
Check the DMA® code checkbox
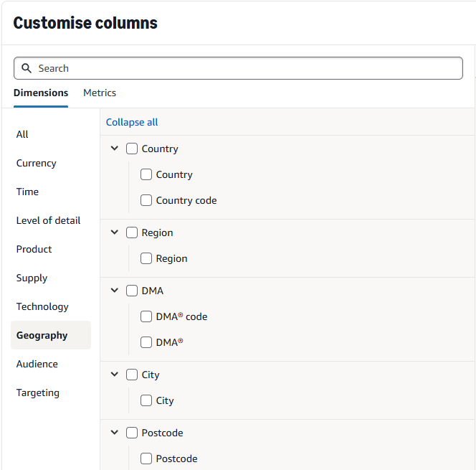[146, 316]
